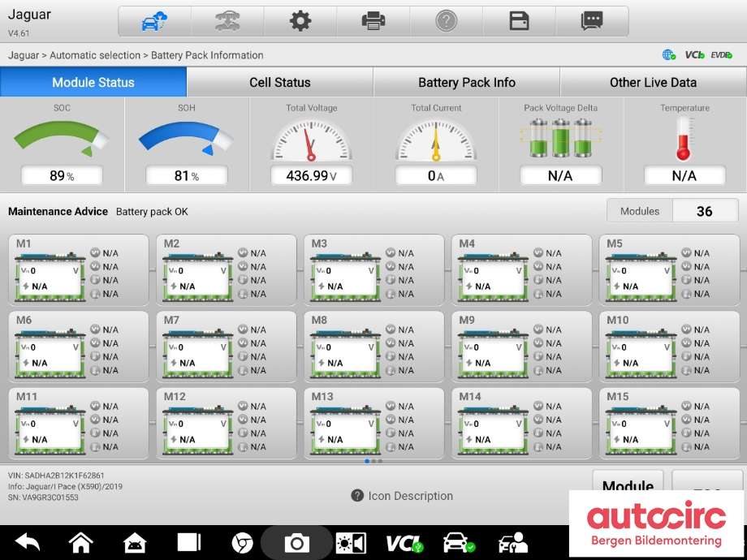The image size is (747, 560).
Task: Open the VCI connection status icon
Action: pos(404,543)
